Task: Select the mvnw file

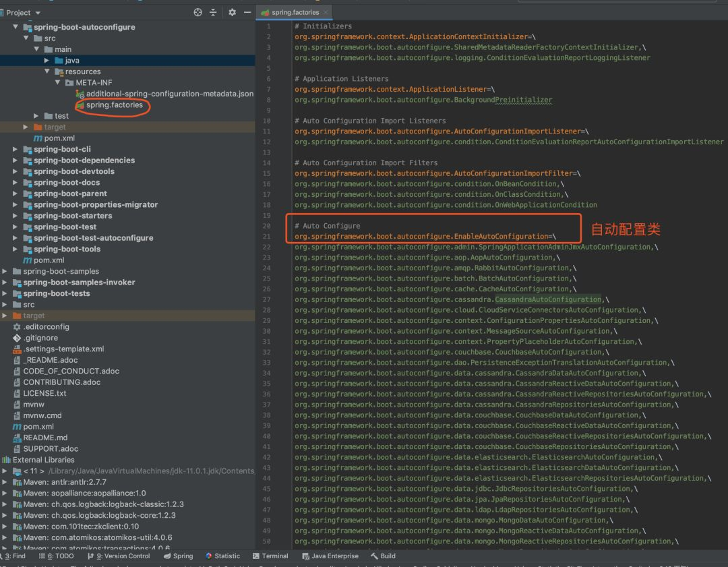Action: coord(34,405)
